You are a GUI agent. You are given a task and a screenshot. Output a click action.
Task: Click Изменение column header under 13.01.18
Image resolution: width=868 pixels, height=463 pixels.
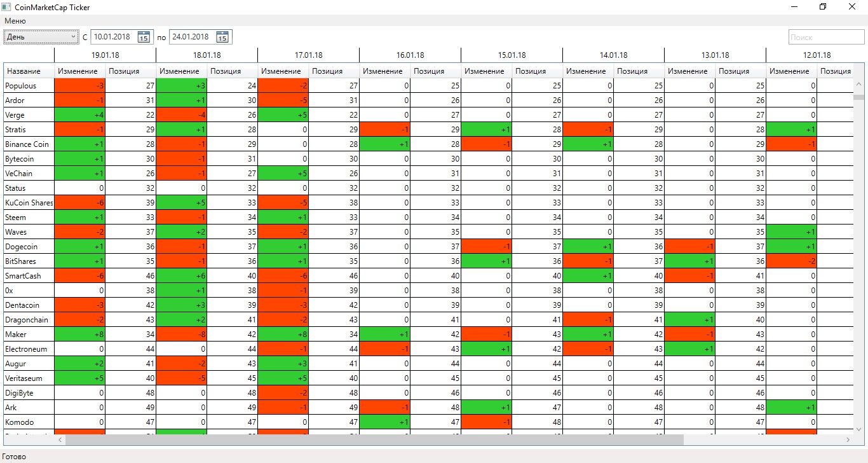pyautogui.click(x=690, y=71)
